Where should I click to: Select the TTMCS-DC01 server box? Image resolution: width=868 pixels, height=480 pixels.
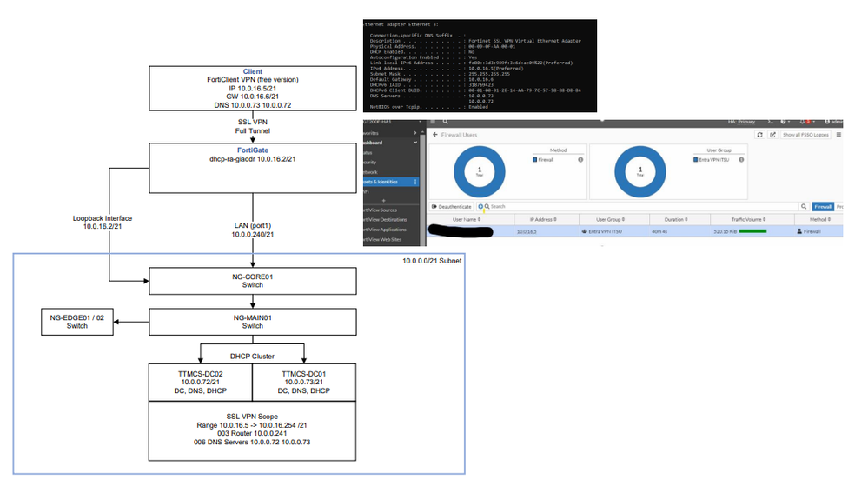pos(304,383)
